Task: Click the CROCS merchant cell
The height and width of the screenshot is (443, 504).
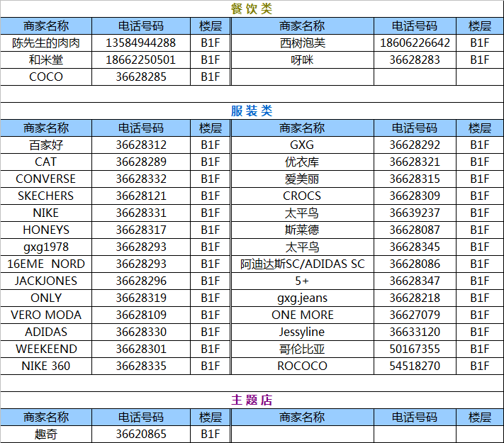Action: tap(303, 196)
